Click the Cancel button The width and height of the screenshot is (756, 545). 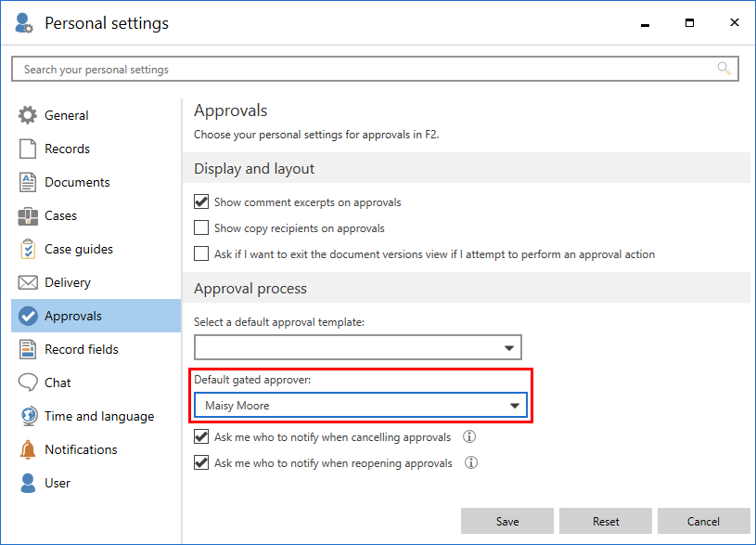click(x=703, y=521)
